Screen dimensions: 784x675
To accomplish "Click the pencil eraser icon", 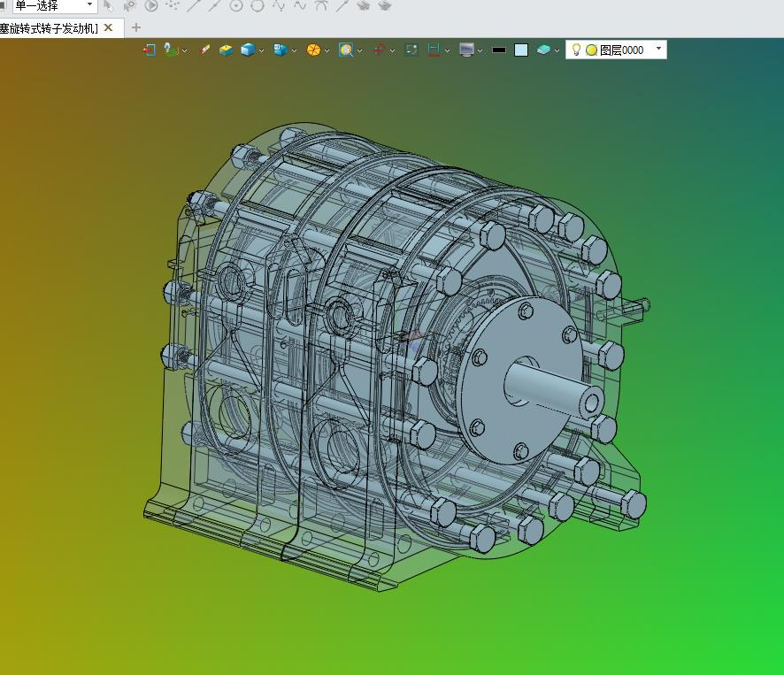I will (x=204, y=50).
